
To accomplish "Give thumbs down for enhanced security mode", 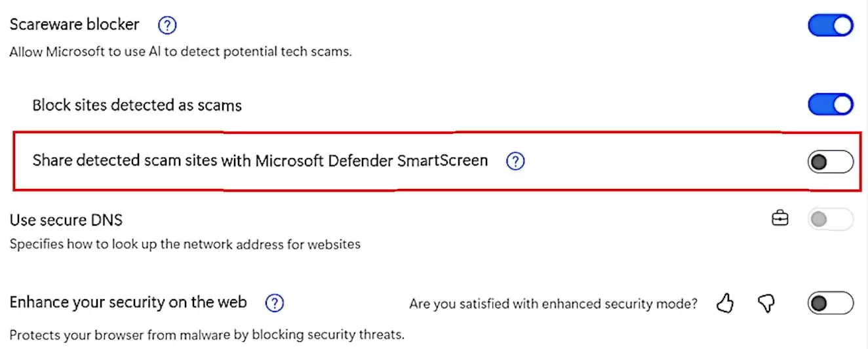I will point(765,303).
